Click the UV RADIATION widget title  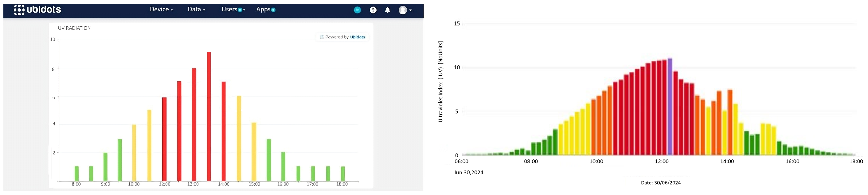pos(74,28)
